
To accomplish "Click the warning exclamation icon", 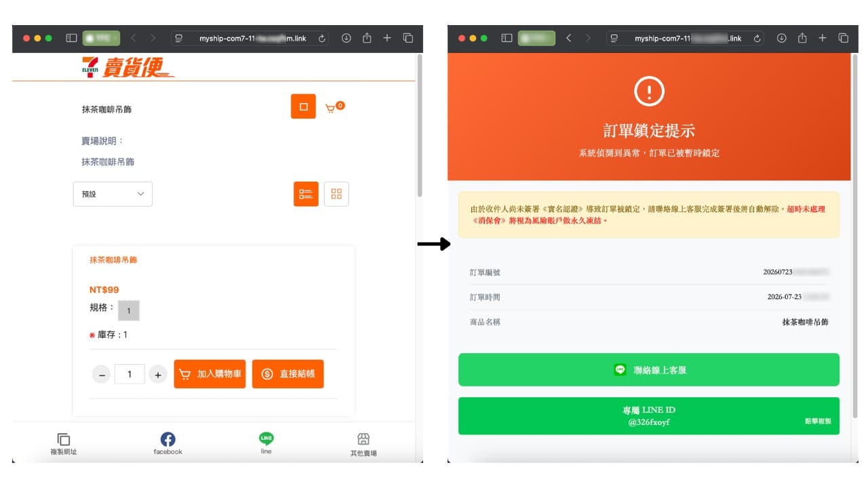I will pos(649,91).
